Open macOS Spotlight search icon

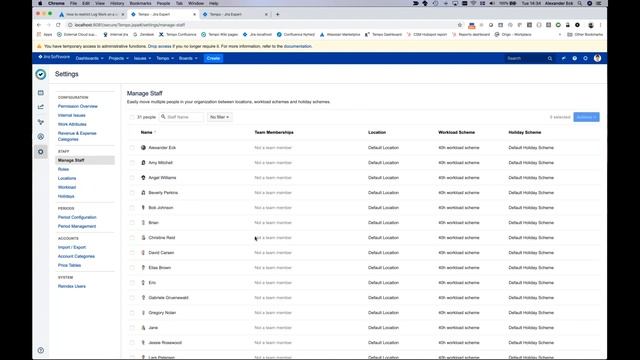(x=580, y=3)
